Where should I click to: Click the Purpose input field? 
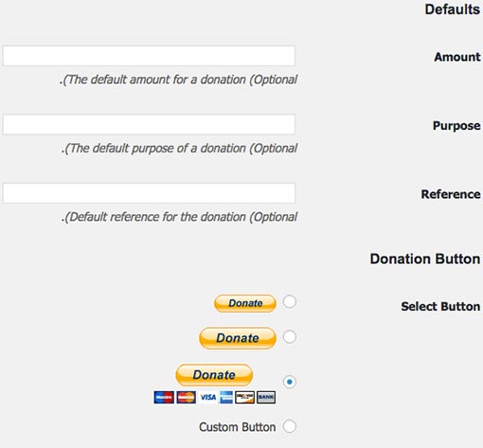tap(149, 124)
